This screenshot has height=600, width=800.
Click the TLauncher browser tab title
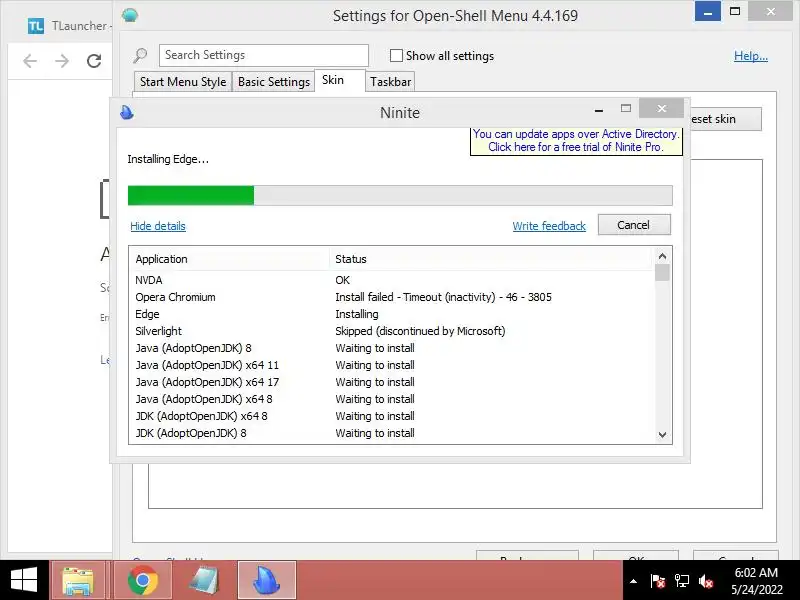click(x=79, y=26)
